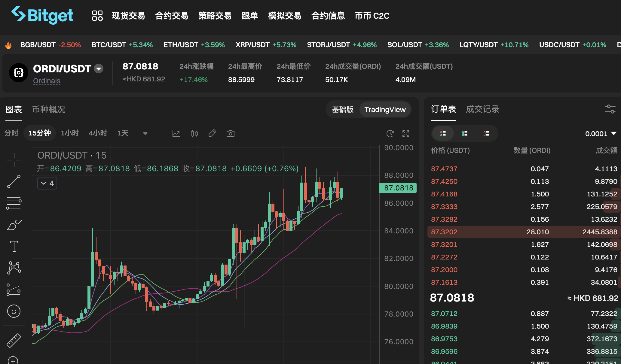Open the emoji sticker tool

coord(14,311)
